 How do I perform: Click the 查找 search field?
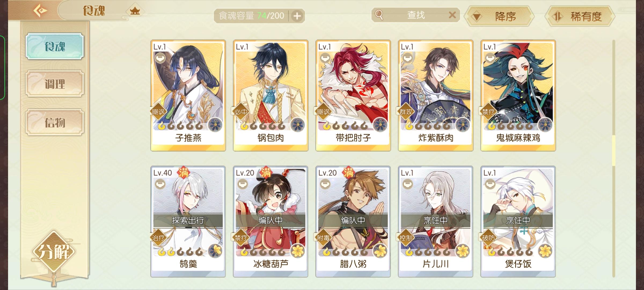[415, 15]
